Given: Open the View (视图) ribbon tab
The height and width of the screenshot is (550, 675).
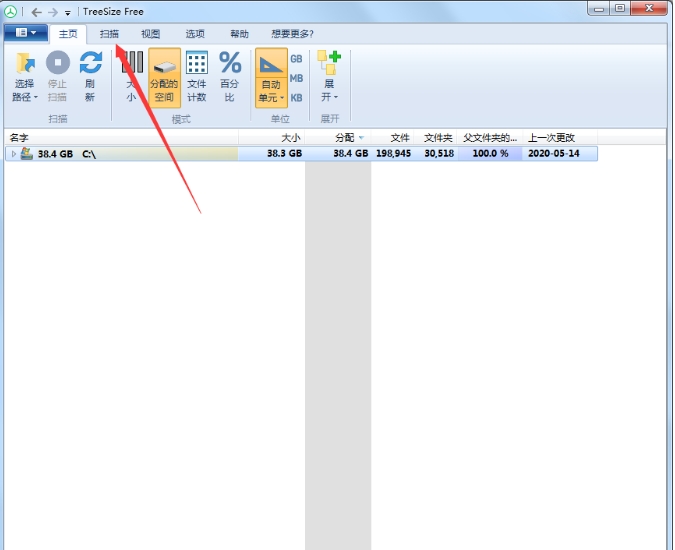Looking at the screenshot, I should click(151, 34).
